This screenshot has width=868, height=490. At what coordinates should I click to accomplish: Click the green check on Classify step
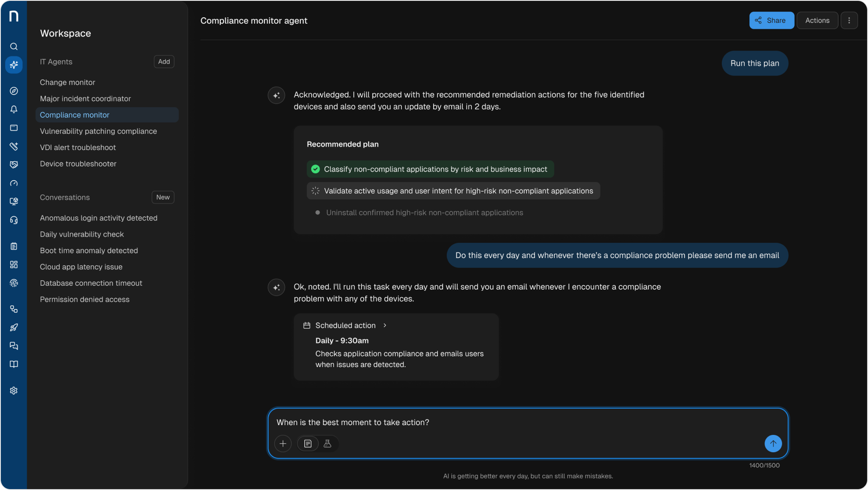click(x=315, y=169)
